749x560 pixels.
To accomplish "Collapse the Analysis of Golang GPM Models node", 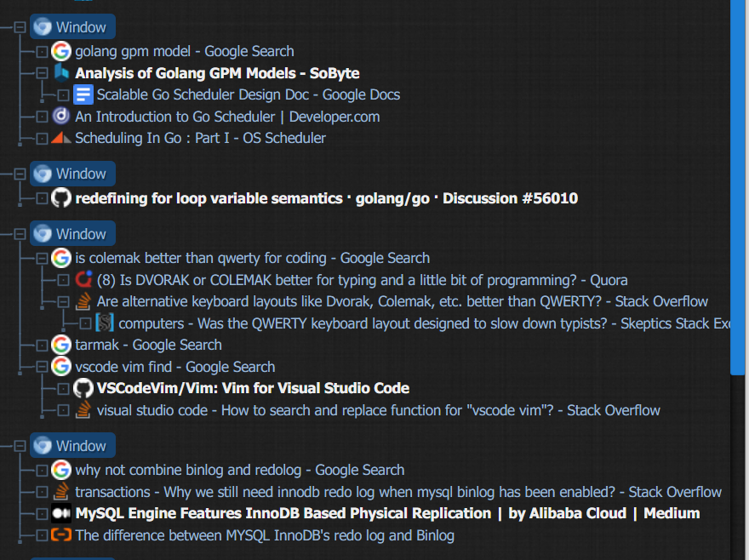I will click(x=42, y=73).
